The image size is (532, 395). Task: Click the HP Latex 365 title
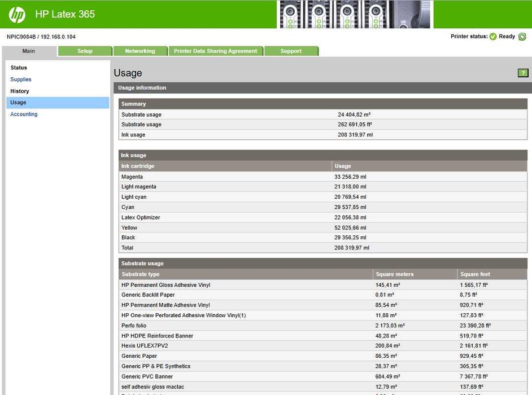click(x=65, y=14)
